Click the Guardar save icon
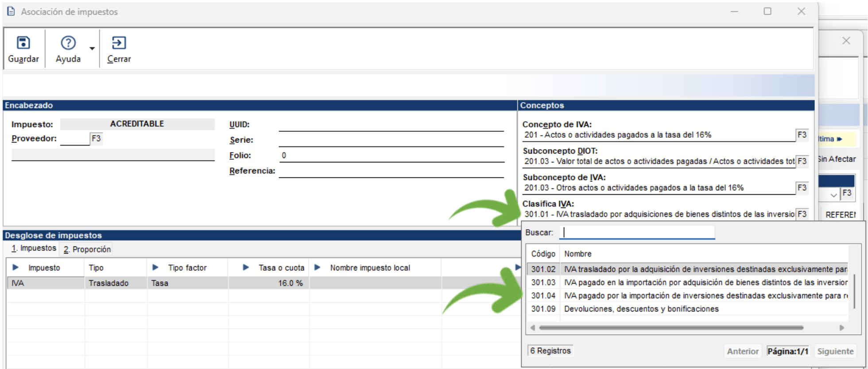This screenshot has width=868, height=369. (x=23, y=43)
